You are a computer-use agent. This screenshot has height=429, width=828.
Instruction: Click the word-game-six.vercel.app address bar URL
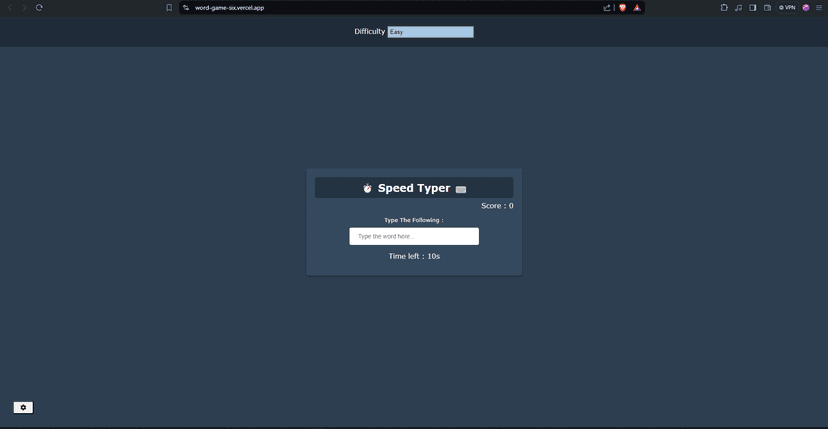click(229, 8)
